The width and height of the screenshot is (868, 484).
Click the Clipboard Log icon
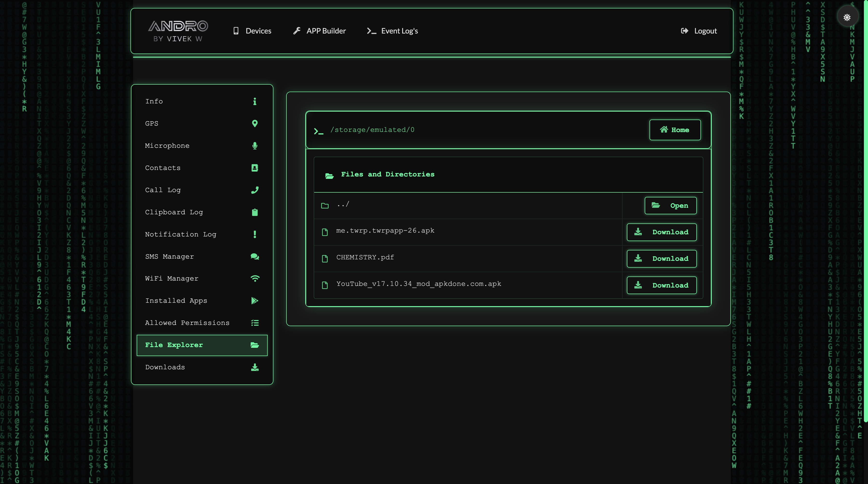[255, 212]
